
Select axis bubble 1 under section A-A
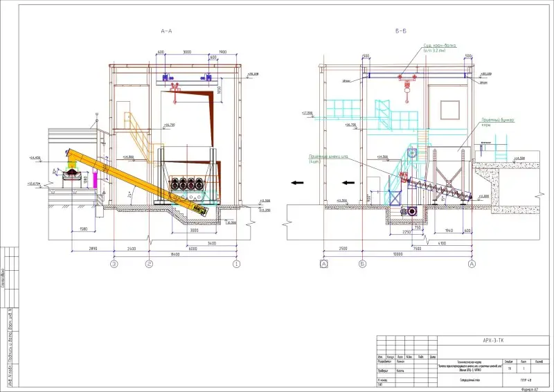(236, 264)
